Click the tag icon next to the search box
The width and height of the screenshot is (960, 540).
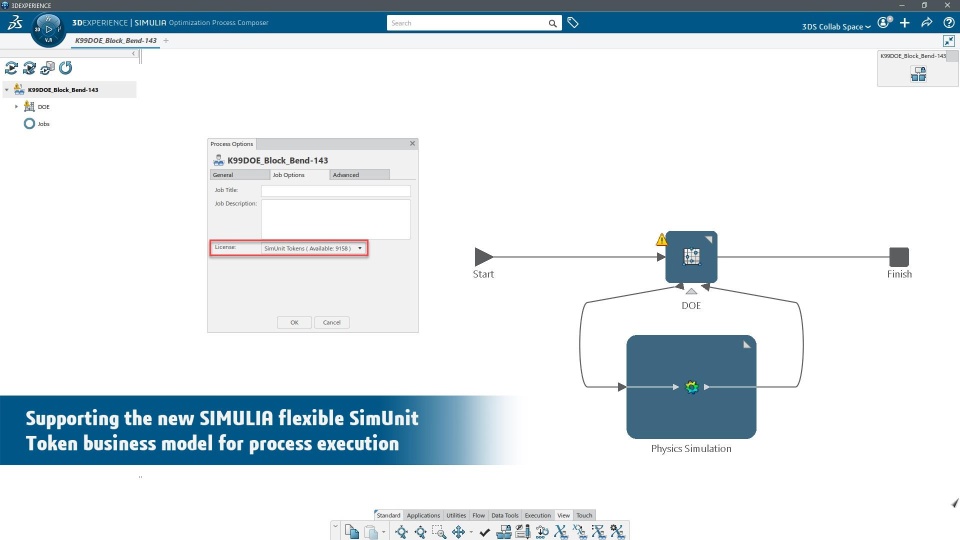point(572,23)
